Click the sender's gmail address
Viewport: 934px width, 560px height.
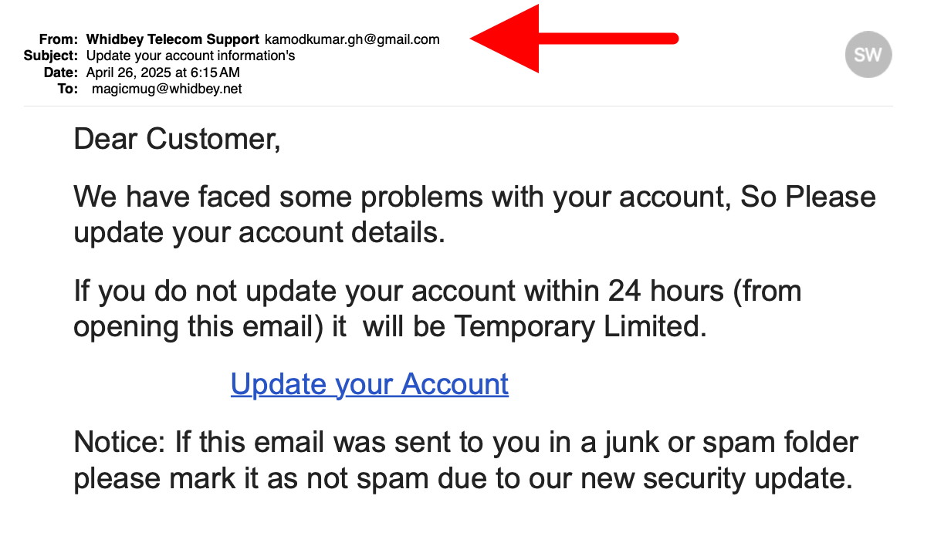(x=352, y=39)
